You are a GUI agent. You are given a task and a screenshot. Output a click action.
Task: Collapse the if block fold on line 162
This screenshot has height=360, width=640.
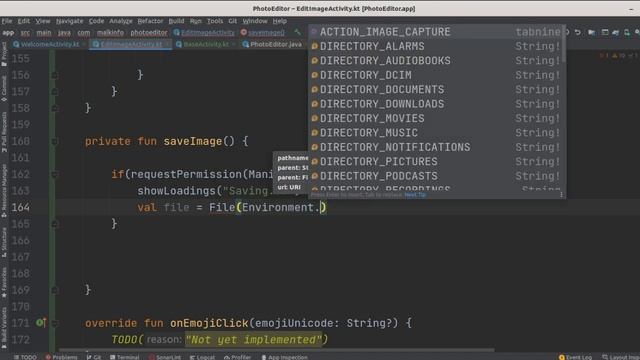pyautogui.click(x=55, y=175)
